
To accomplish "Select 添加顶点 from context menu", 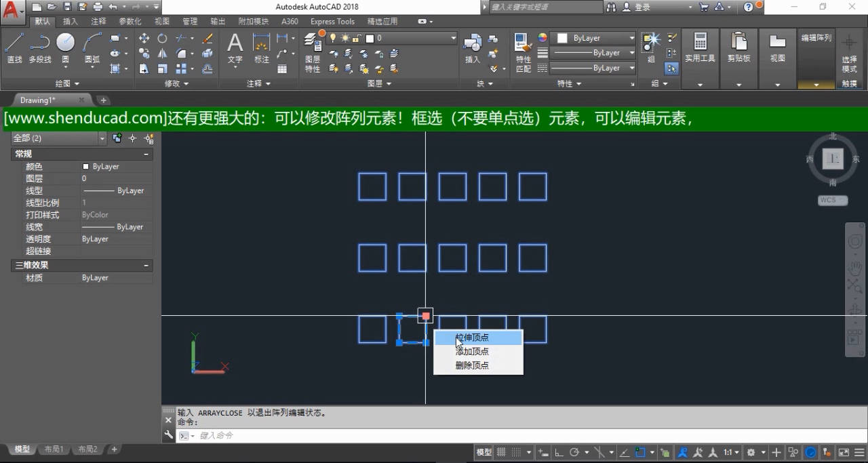I will click(x=479, y=351).
